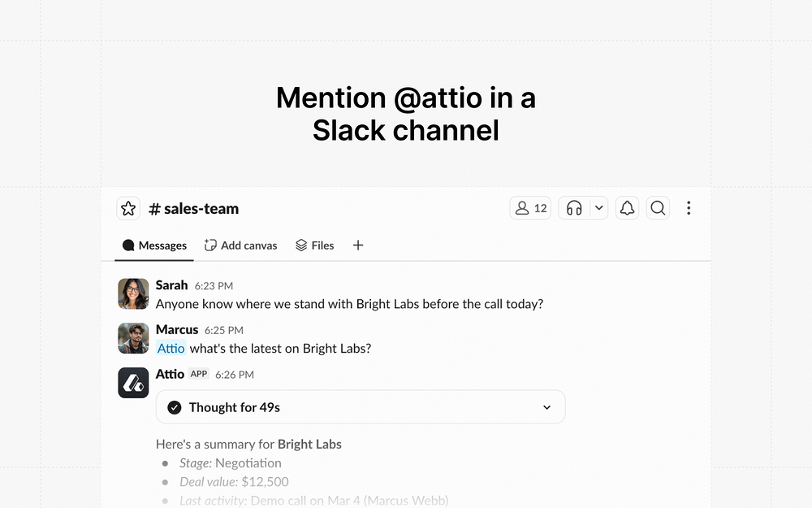This screenshot has height=508, width=812.
Task: Click the Stage: Negotiation line
Action: point(231,463)
